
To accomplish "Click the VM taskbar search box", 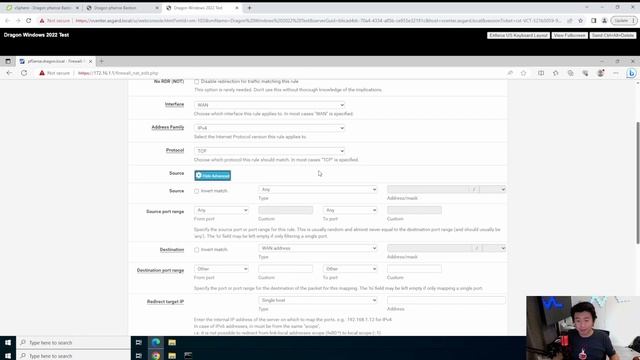I will pyautogui.click(x=73, y=343).
